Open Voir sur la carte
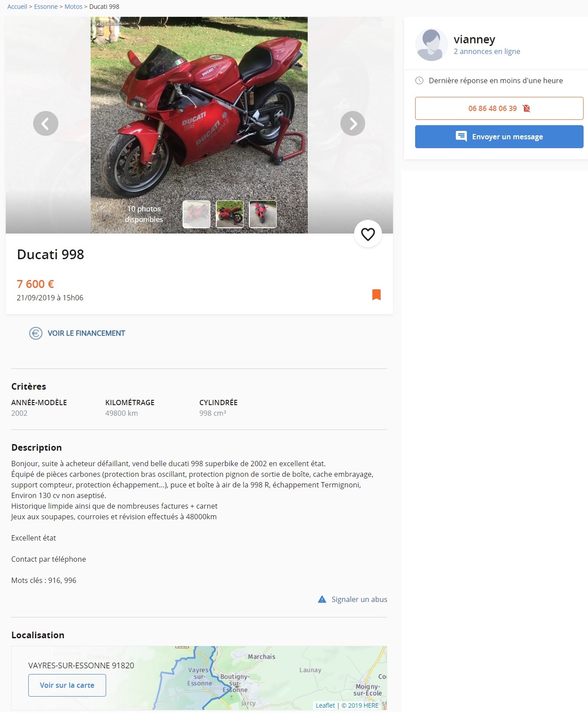 (67, 685)
